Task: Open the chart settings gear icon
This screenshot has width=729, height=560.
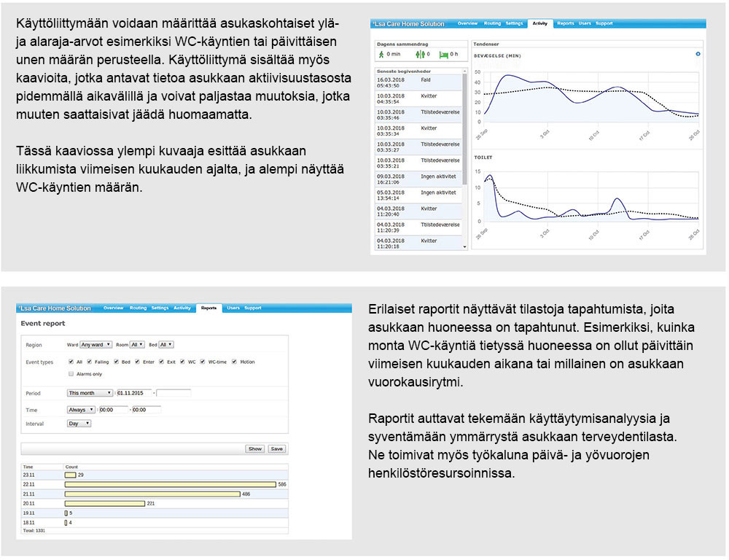Action: 698,54
